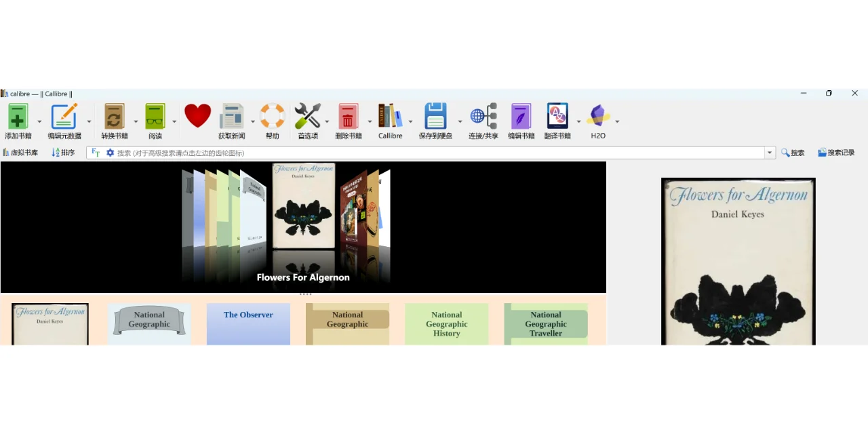
Task: Click the large cover in book details panel
Action: [x=738, y=262]
